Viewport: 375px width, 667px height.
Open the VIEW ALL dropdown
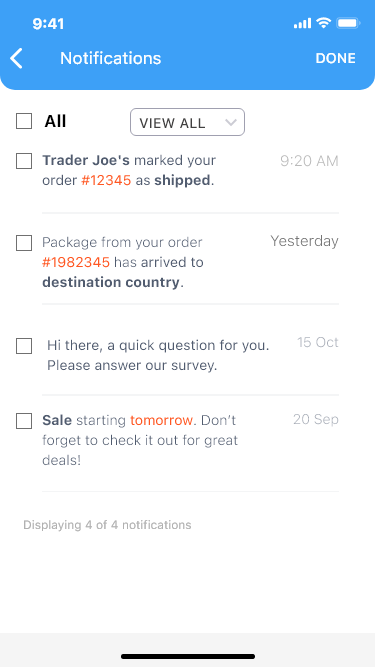[x=187, y=122]
